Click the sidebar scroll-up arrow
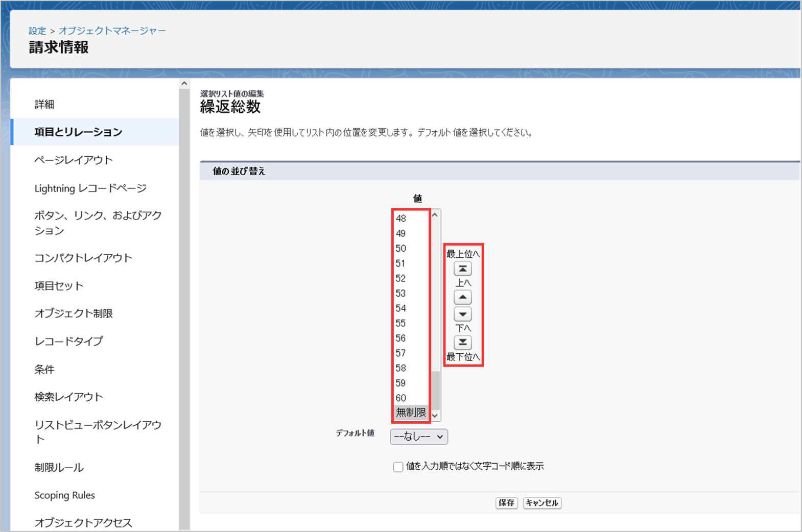Viewport: 802px width, 532px height. 184,84
